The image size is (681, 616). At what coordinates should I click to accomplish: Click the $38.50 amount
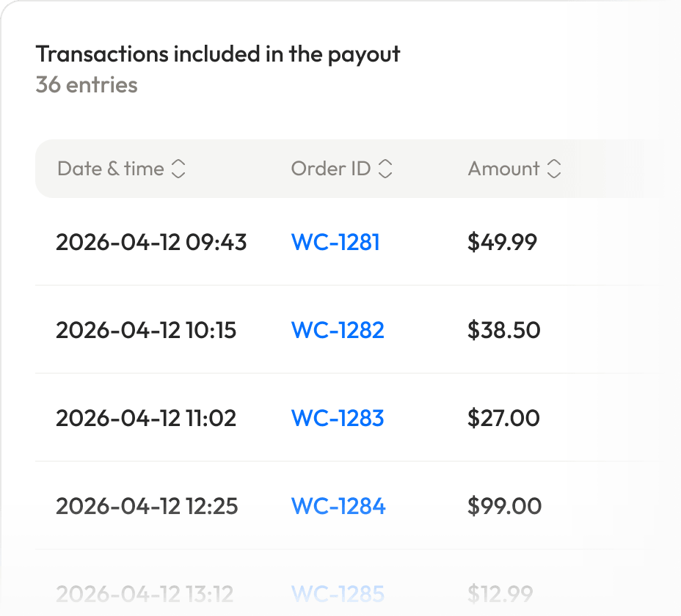[x=503, y=330]
